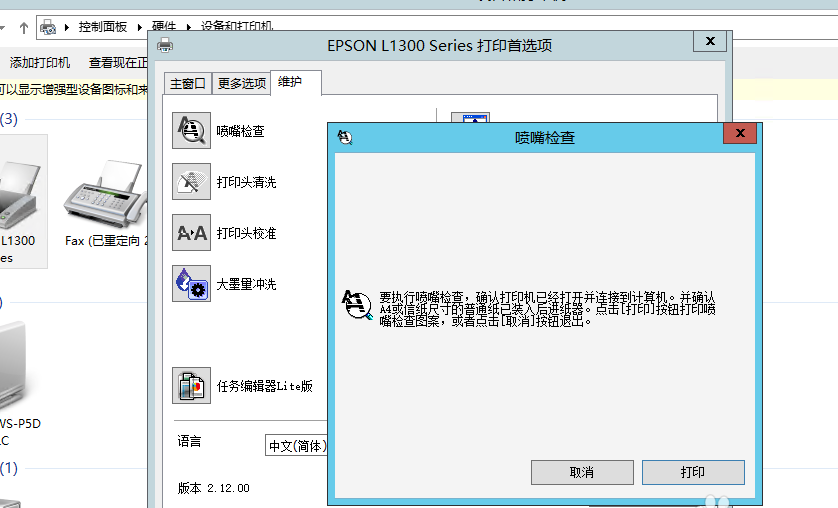
Task: Expand the arrow after 控制面板 in breadcrumb
Action: [x=139, y=27]
